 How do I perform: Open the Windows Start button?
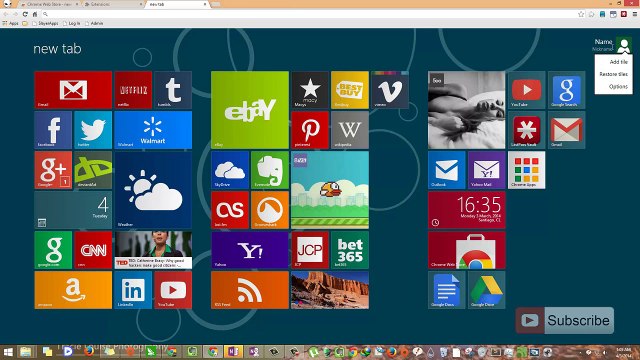8,352
